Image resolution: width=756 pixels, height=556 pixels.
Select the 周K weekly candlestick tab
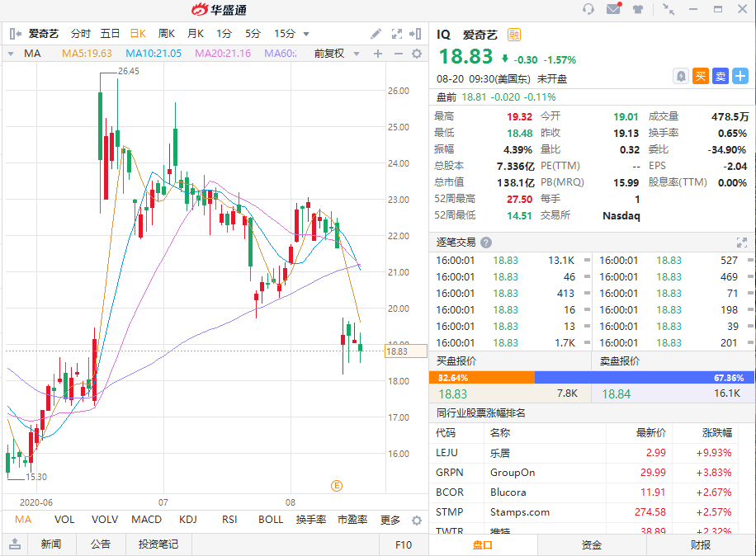click(167, 34)
